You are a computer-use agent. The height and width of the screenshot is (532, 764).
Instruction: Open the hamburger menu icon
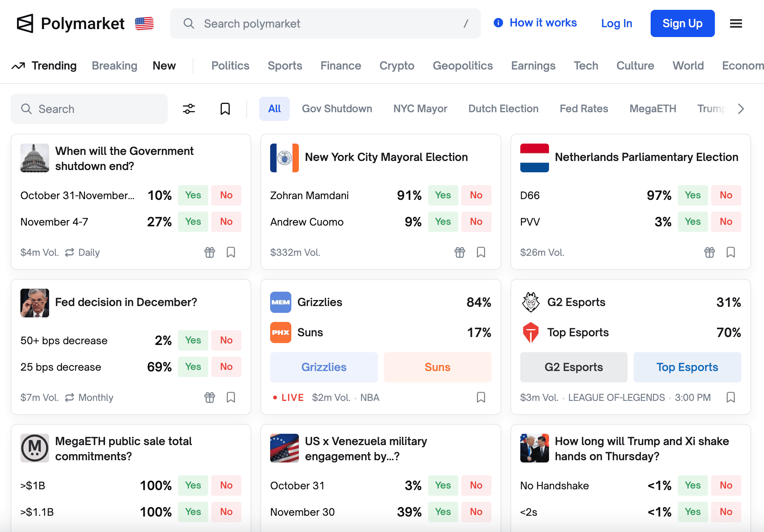coord(736,23)
